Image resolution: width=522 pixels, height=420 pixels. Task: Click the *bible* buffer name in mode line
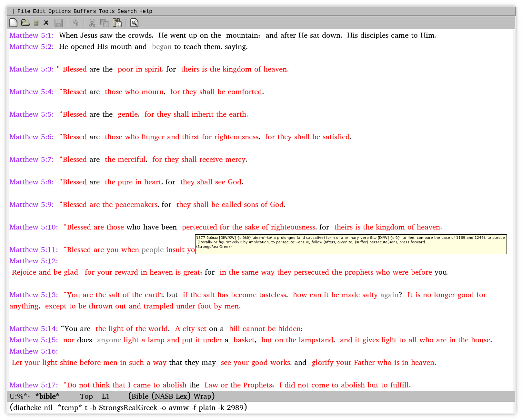tap(47, 396)
